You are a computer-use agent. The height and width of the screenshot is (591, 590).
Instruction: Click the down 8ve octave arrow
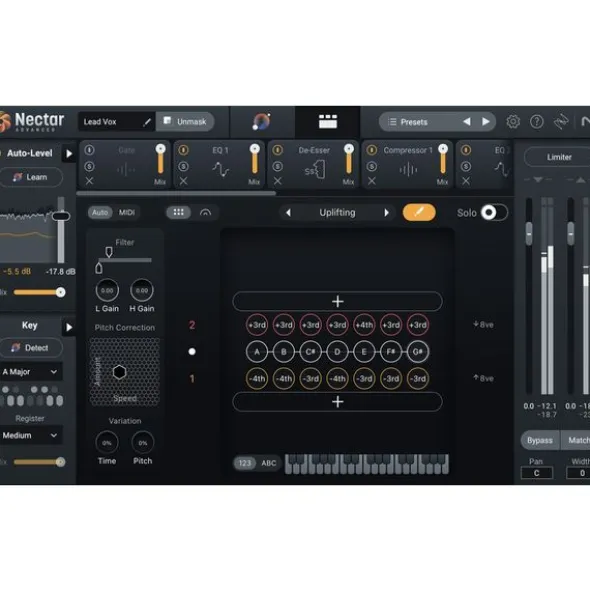pyautogui.click(x=483, y=325)
